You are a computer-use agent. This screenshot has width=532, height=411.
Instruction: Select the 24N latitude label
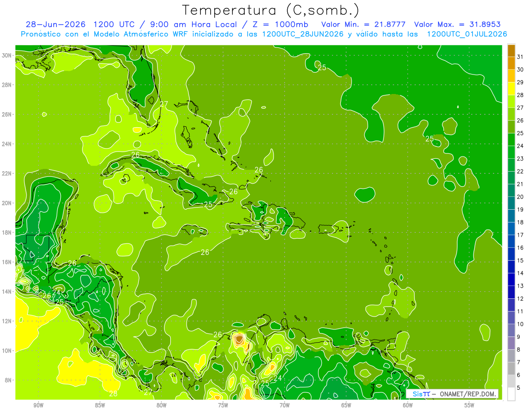[7, 144]
